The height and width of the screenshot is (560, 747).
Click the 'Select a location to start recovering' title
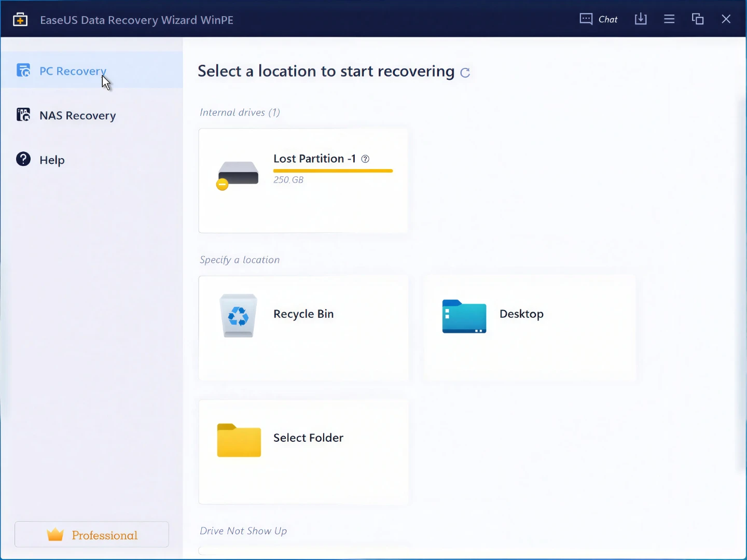(326, 71)
